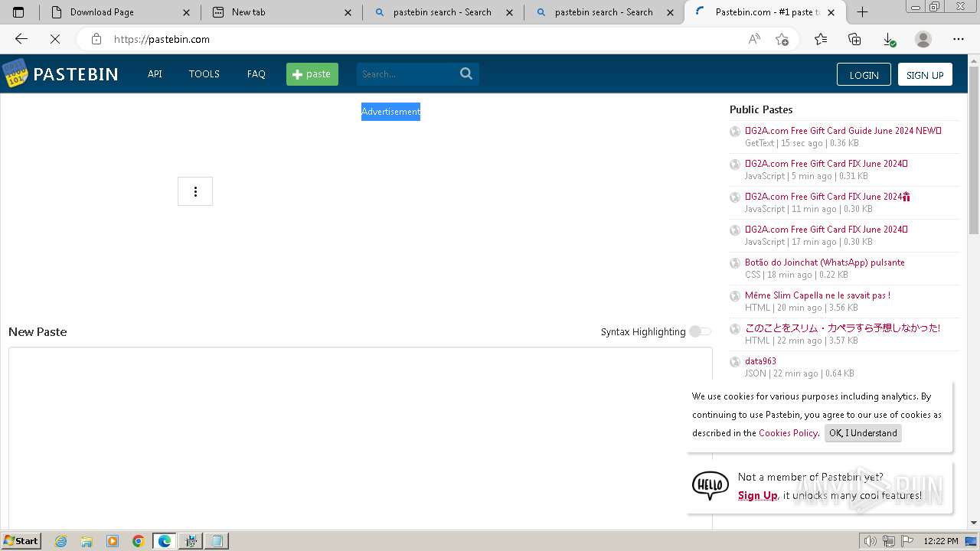
Task: Open a new browser tab with plus
Action: tap(862, 11)
